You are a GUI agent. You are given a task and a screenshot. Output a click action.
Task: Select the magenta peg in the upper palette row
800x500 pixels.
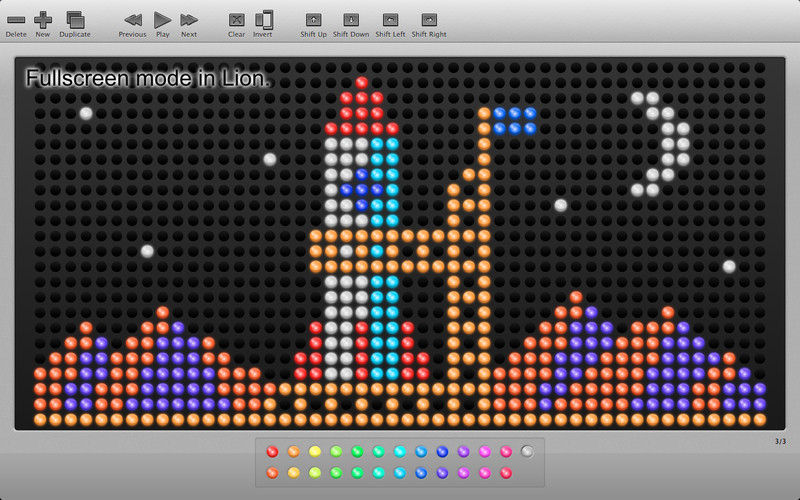click(x=485, y=452)
